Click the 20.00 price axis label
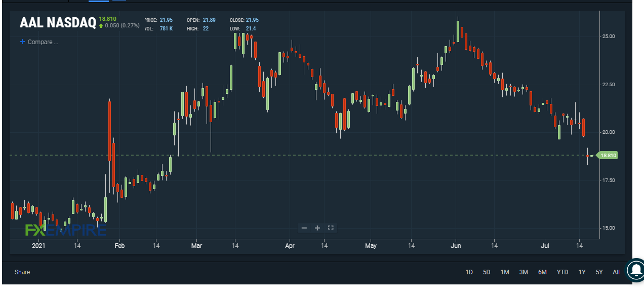 click(x=608, y=132)
